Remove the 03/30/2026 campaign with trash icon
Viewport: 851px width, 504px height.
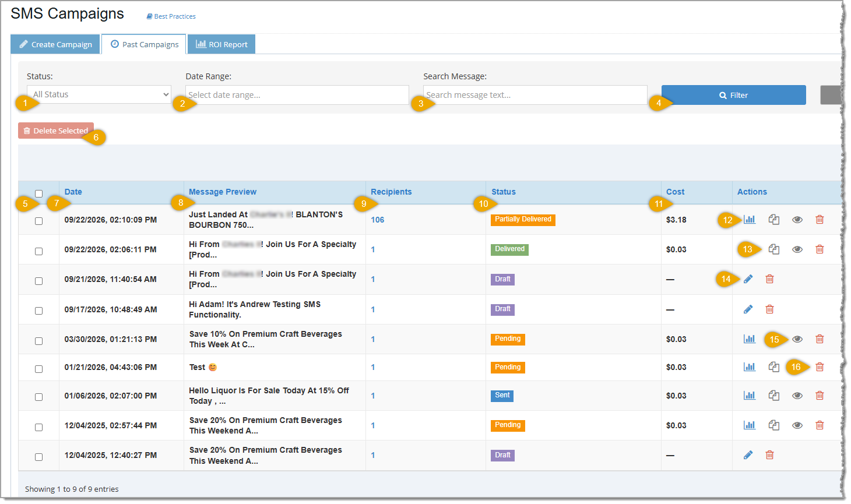click(x=820, y=339)
